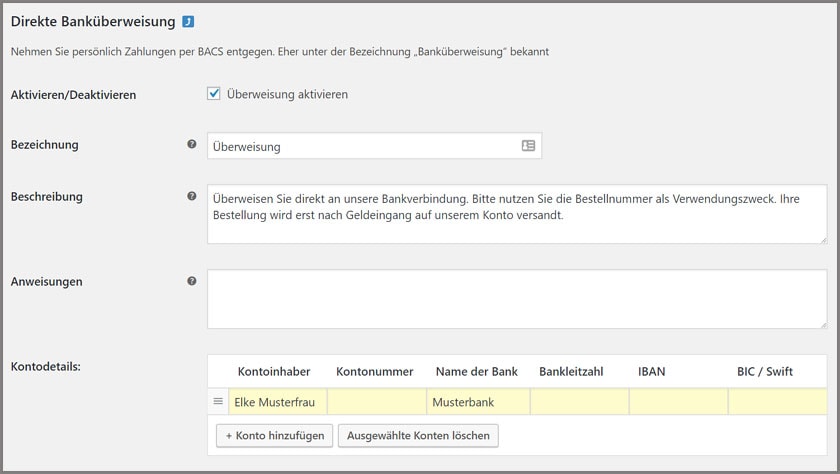Viewport: 840px width, 474px height.
Task: Click the empty BIC / Swift cell
Action: click(777, 402)
